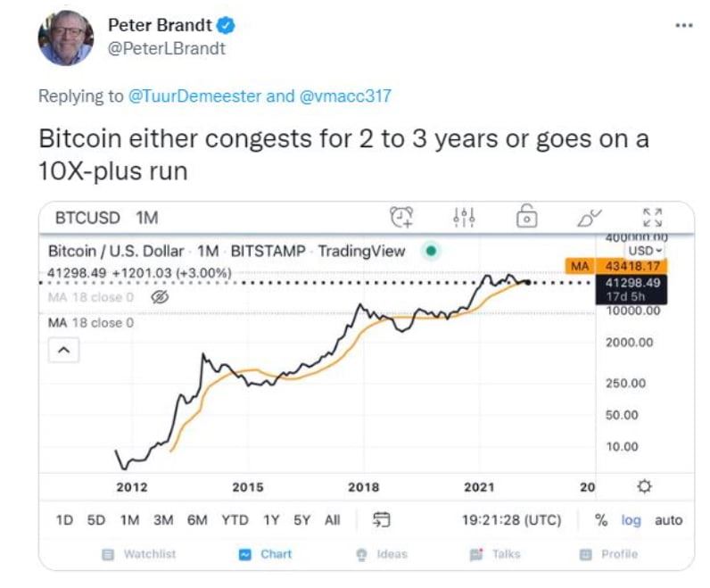The width and height of the screenshot is (710, 588).
Task: Open the indicators settings sliders icon
Action: pos(464,217)
